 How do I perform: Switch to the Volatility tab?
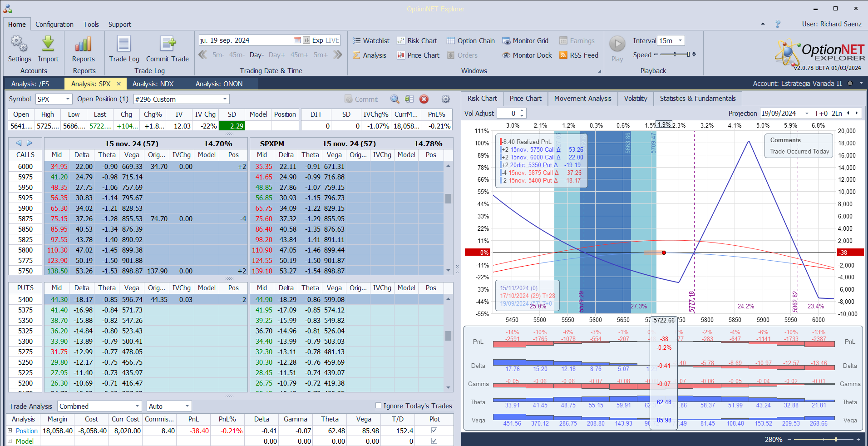point(635,99)
